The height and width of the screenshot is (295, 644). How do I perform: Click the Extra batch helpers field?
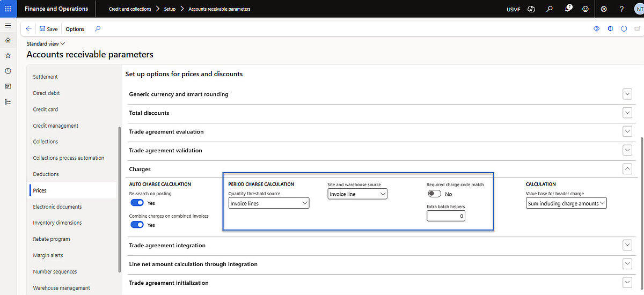(446, 216)
